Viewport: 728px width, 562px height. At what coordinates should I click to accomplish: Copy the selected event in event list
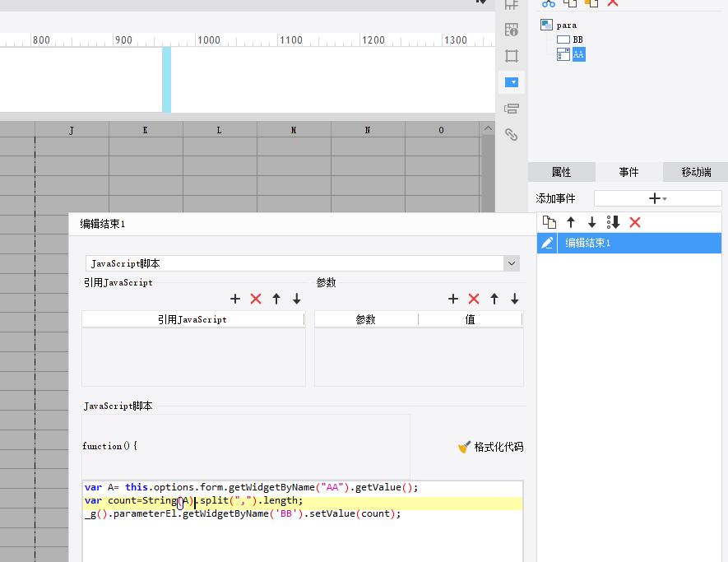(549, 222)
